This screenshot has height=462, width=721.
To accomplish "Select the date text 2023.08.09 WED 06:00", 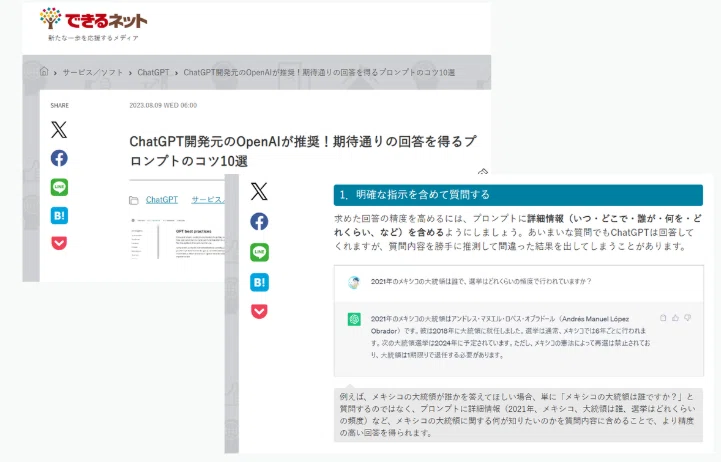I will point(163,105).
